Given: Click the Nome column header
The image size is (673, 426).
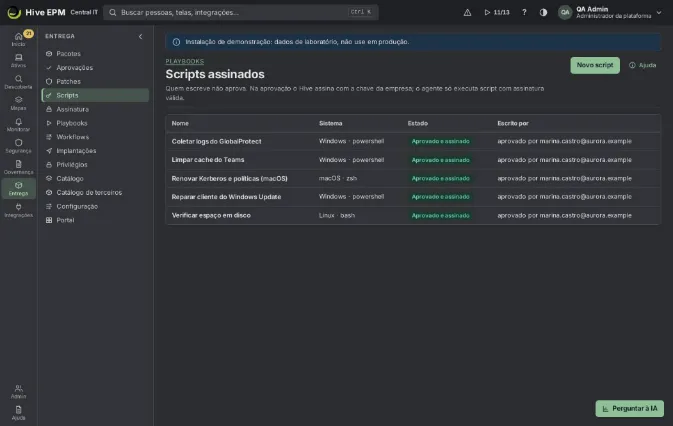Looking at the screenshot, I should 180,123.
